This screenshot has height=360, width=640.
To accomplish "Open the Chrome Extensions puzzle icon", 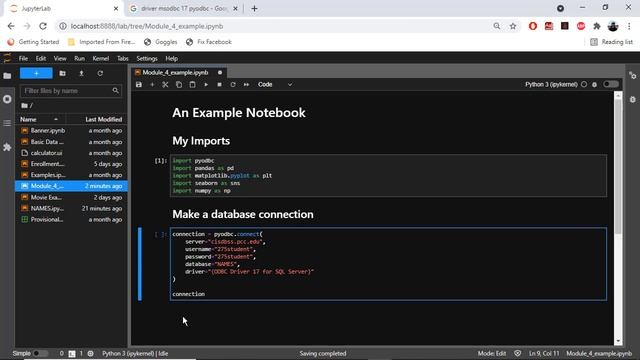I will click(597, 26).
